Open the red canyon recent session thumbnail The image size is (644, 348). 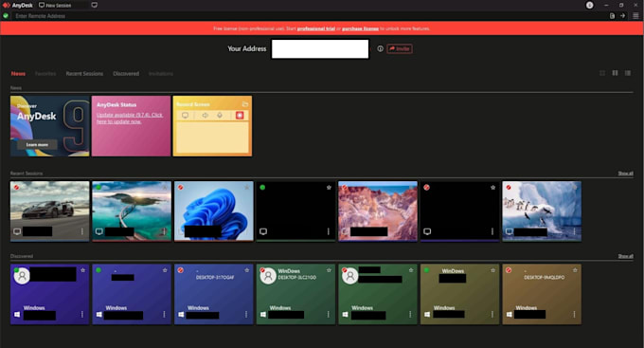378,211
